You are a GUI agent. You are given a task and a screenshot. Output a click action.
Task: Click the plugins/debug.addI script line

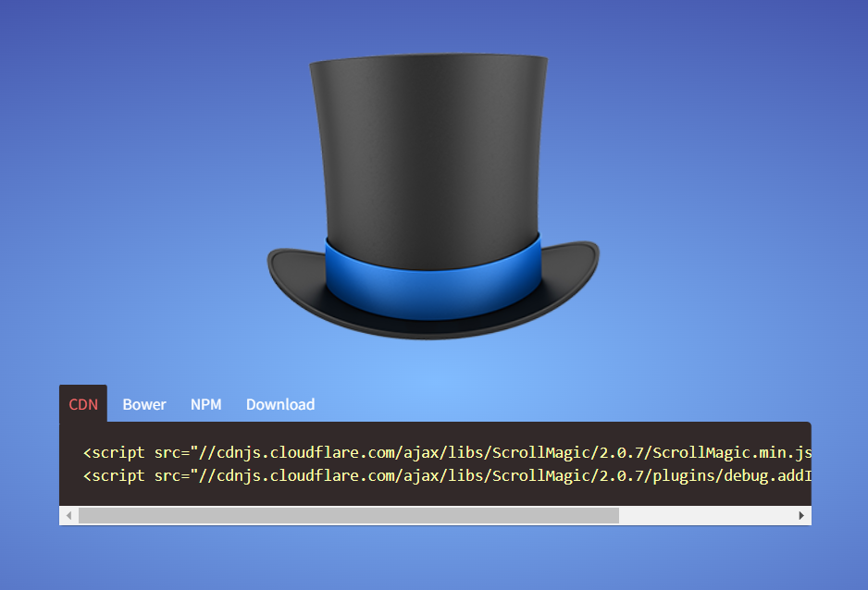click(x=447, y=475)
